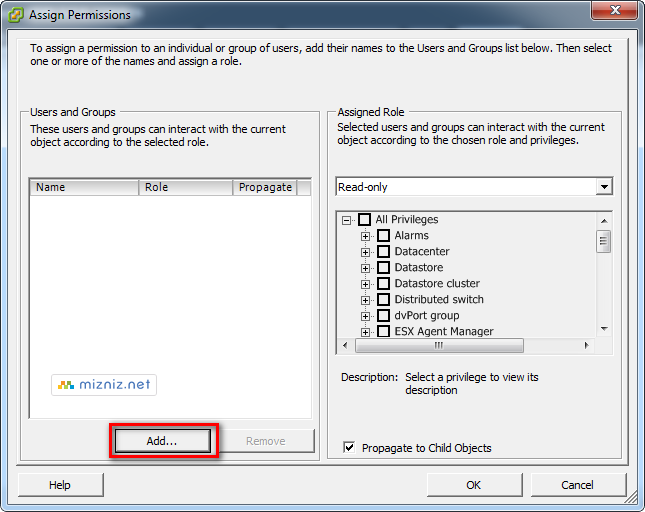Select the ESX Agent Manager label
Viewport: 645px width, 512px height.
pyautogui.click(x=444, y=331)
